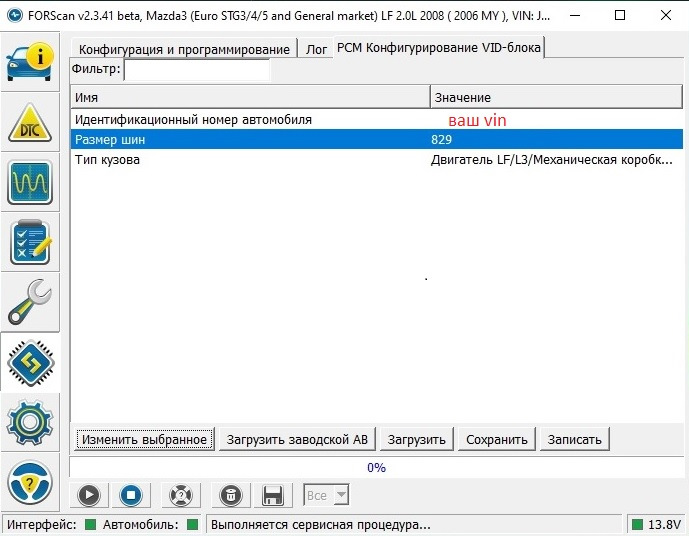Switch to Конфигурация и программирование tab
The image size is (689, 536).
(x=184, y=49)
